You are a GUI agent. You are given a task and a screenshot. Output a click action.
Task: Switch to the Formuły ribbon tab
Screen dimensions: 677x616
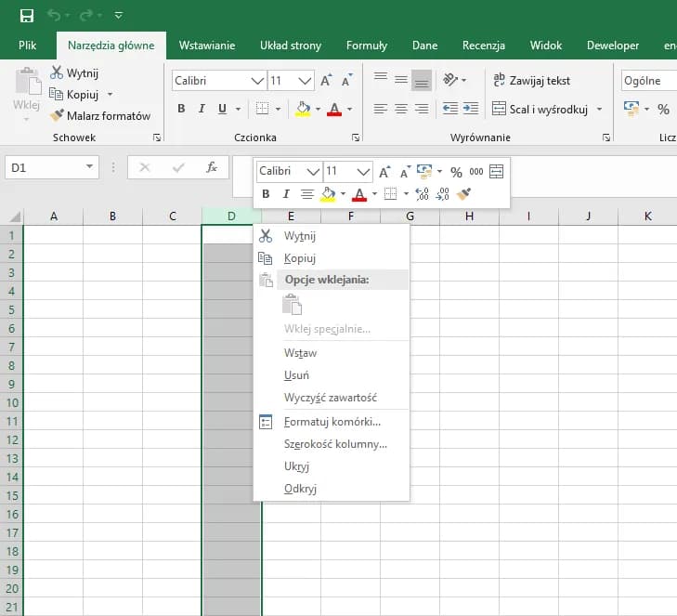point(367,46)
